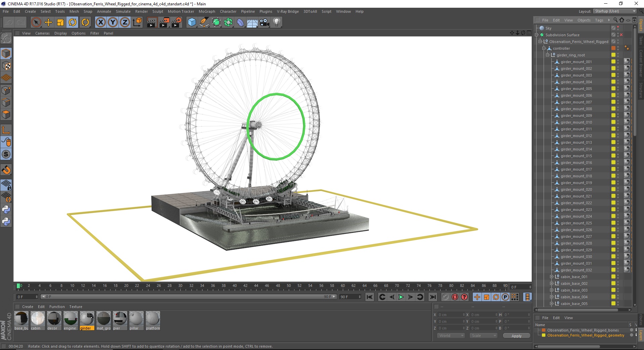This screenshot has height=350, width=644.
Task: Open the Character menu
Action: 228,11
